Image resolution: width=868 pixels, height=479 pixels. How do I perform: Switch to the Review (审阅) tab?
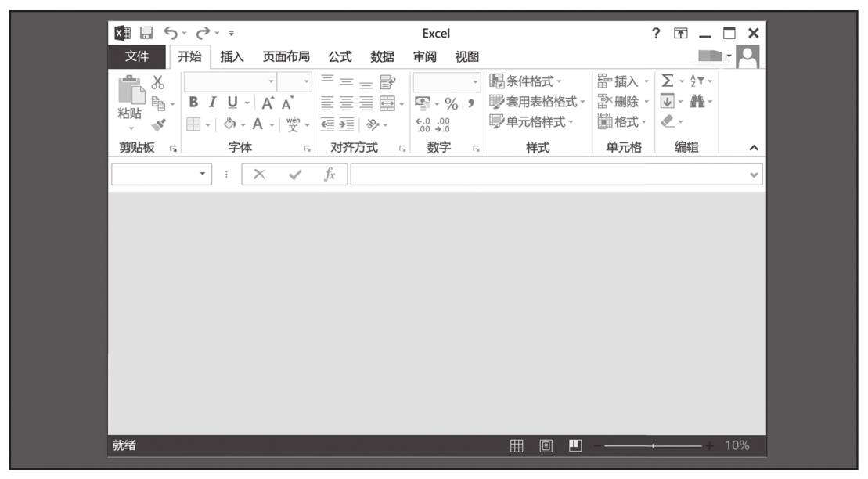(x=425, y=56)
